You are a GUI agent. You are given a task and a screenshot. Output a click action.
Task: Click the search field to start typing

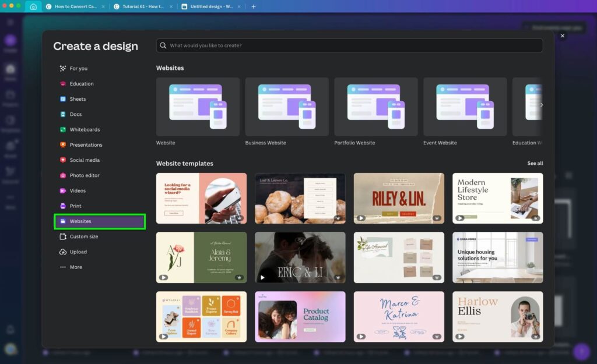349,45
